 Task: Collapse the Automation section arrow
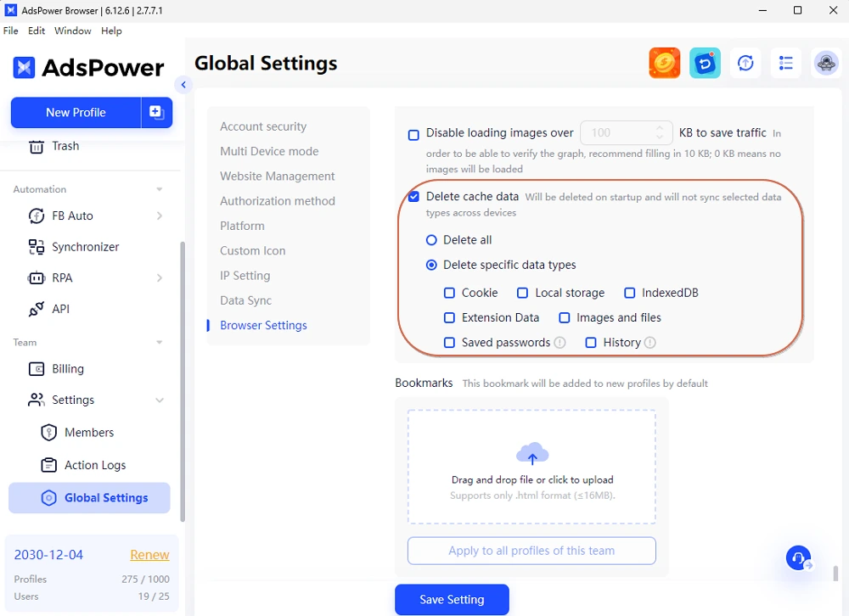160,189
